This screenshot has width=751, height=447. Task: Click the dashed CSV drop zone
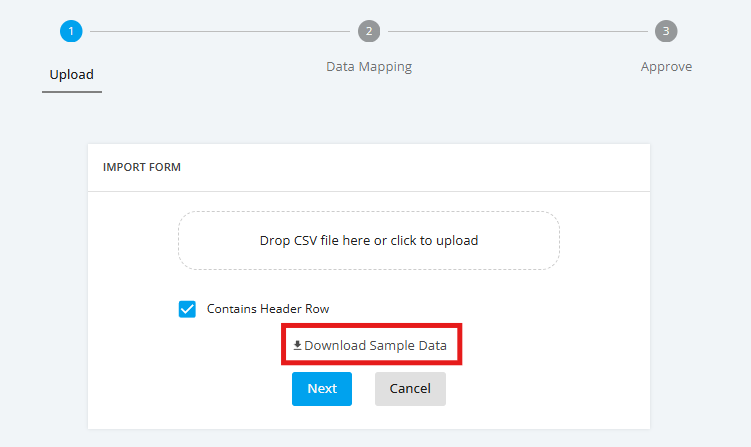tap(369, 241)
